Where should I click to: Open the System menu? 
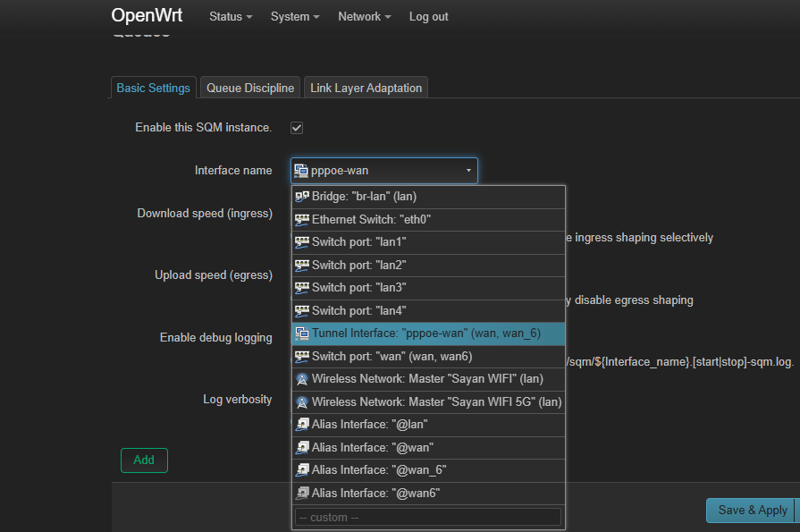pyautogui.click(x=295, y=17)
